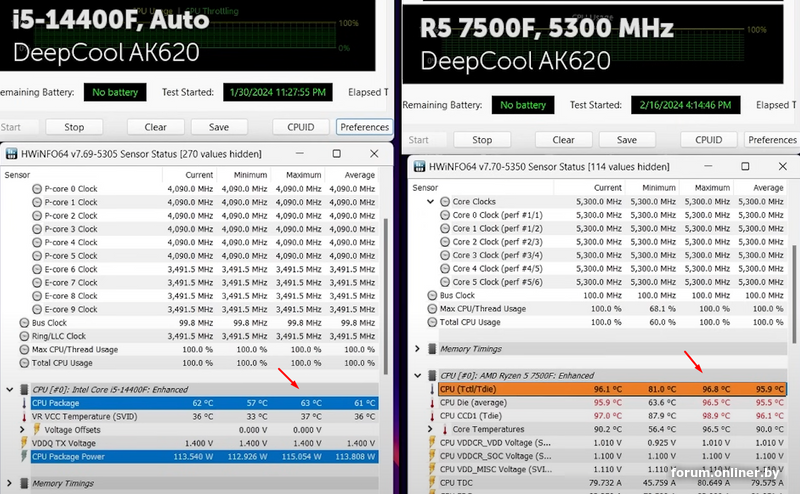Expand the Core Temperatures row
This screenshot has width=800, height=494.
pyautogui.click(x=430, y=429)
